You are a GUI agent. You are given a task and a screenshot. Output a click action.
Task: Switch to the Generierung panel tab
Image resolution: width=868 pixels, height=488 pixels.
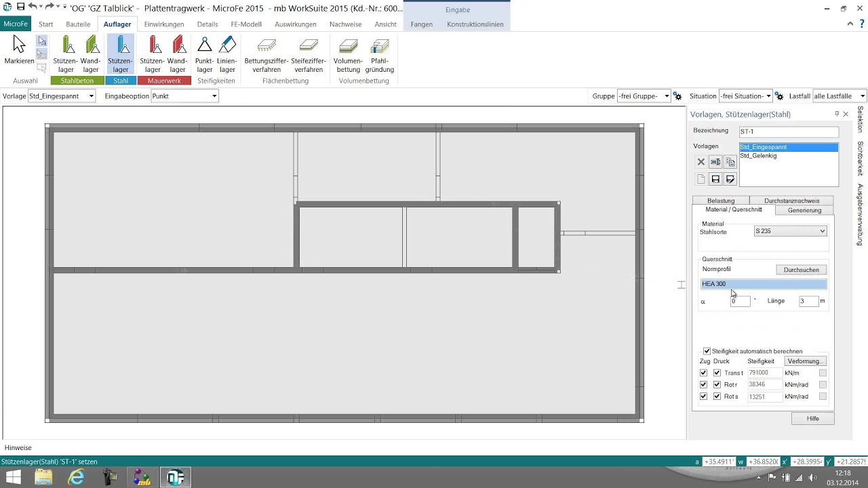click(x=805, y=210)
